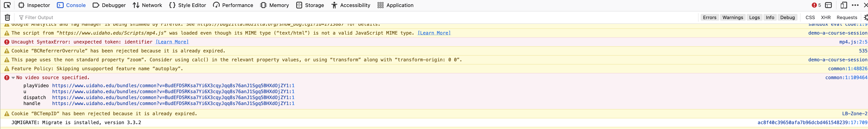Select the No video source specified text
This screenshot has height=129, width=868.
tap(53, 78)
